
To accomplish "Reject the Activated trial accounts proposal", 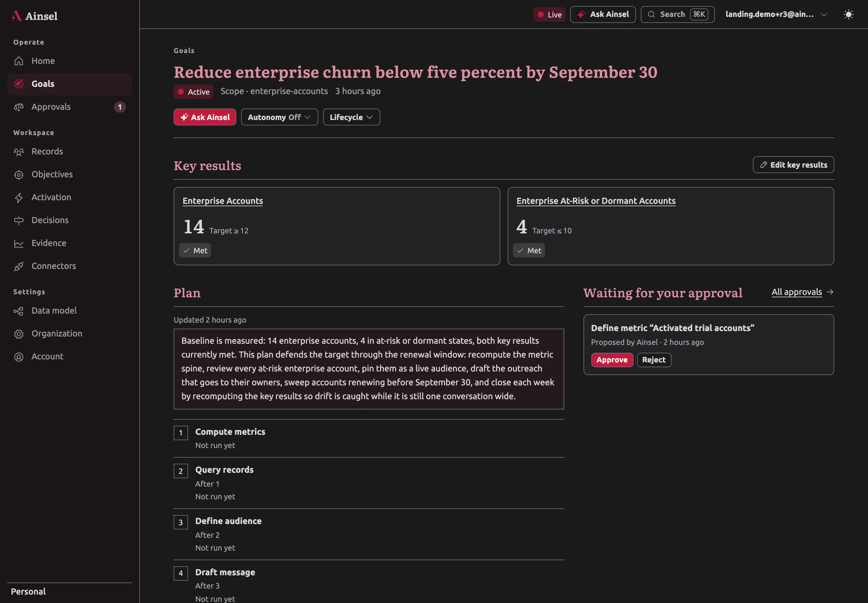I will [x=654, y=360].
